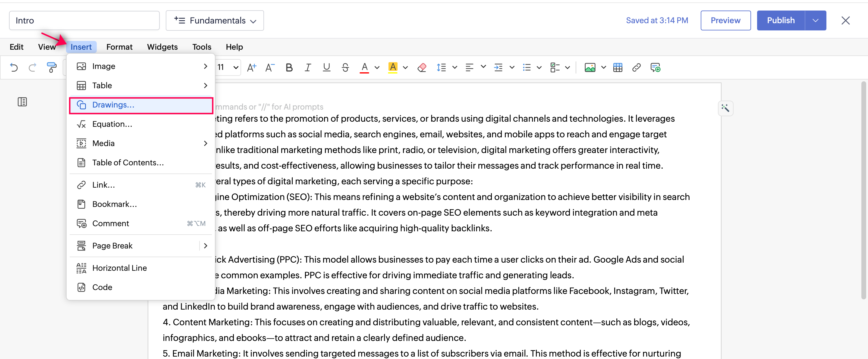Click the format painter icon
This screenshot has height=359, width=868.
click(52, 67)
